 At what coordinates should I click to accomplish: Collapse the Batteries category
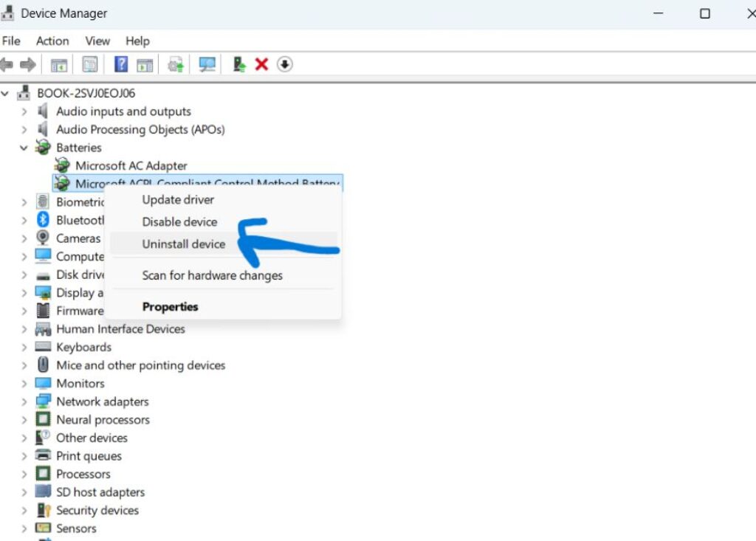pos(24,148)
